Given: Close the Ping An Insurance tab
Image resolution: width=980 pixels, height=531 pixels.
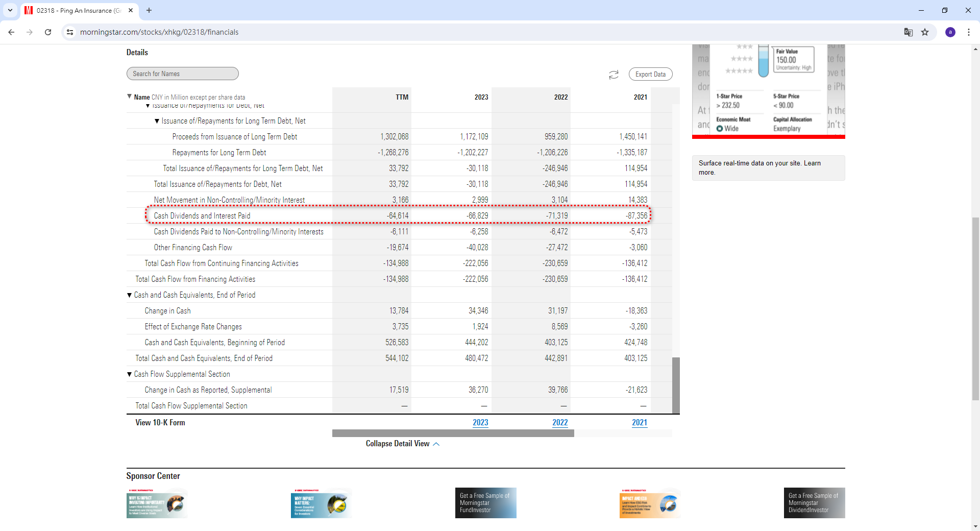Looking at the screenshot, I should coord(131,10).
